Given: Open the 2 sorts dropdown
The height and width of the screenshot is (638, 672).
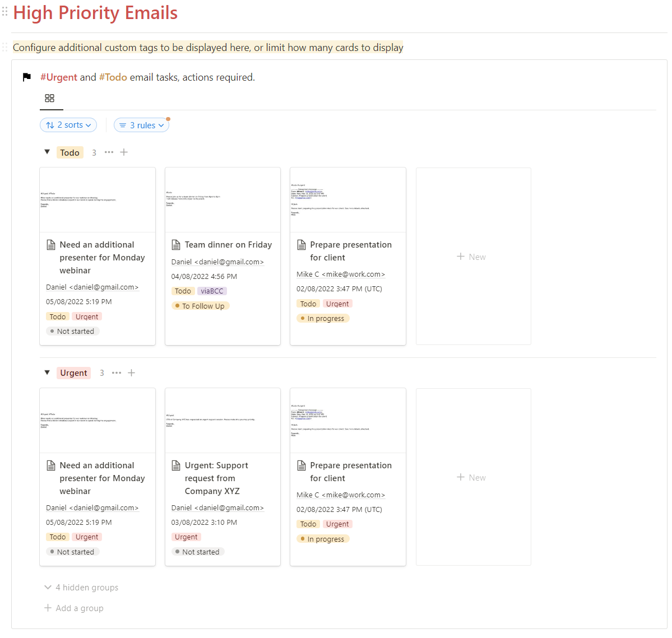Looking at the screenshot, I should point(68,125).
